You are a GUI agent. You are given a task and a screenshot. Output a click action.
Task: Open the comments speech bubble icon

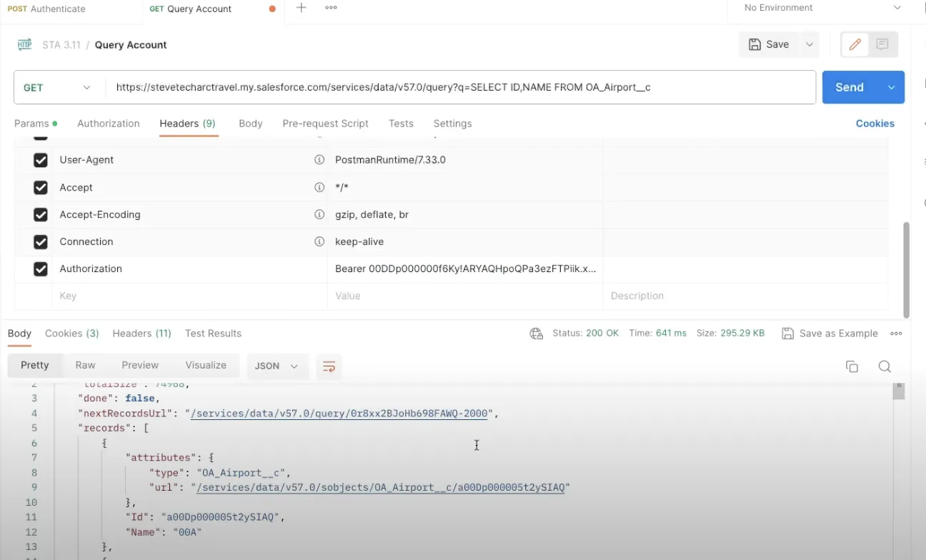click(x=882, y=44)
